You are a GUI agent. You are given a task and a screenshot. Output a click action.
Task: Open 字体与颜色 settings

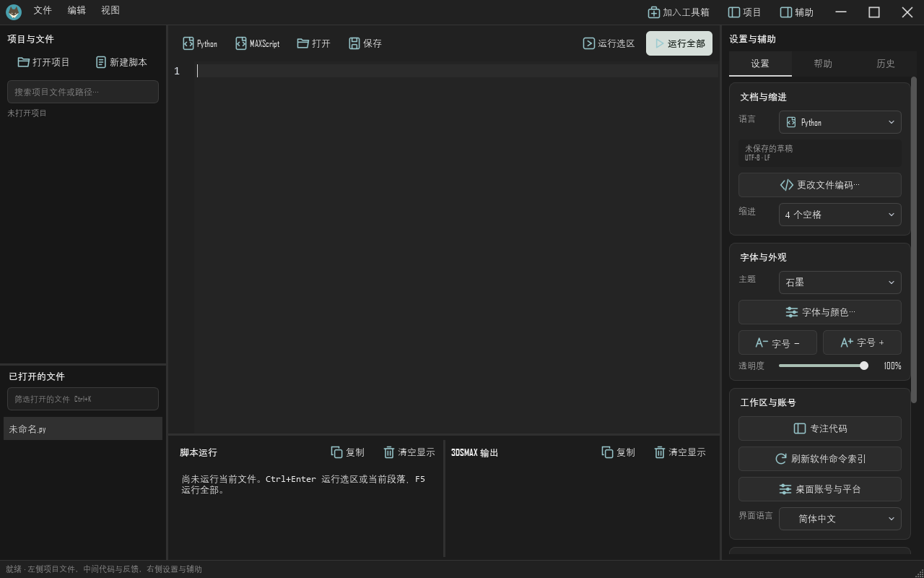820,312
